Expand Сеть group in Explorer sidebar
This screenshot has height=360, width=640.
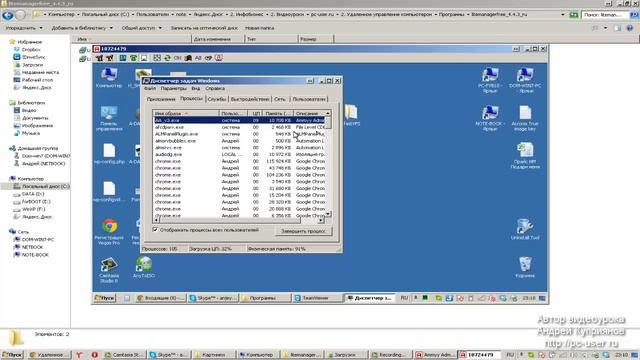pos(19,232)
